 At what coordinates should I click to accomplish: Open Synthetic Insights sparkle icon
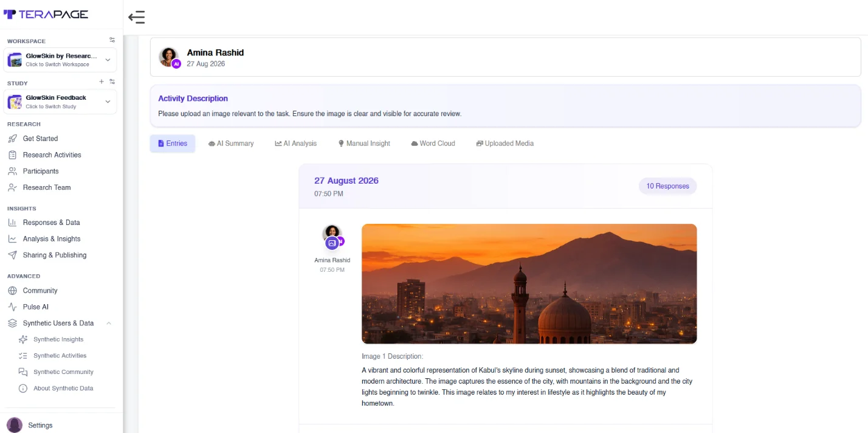tap(23, 339)
